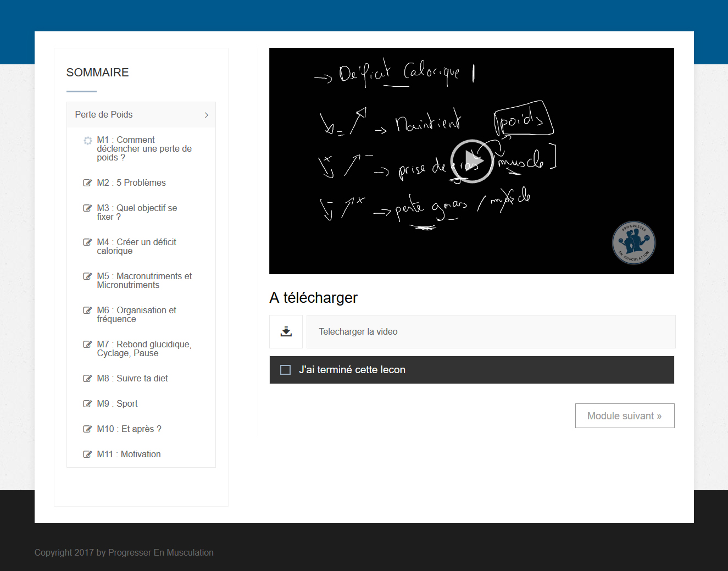Select the M10 : Et après ? lesson
This screenshot has height=571, width=728.
click(129, 429)
